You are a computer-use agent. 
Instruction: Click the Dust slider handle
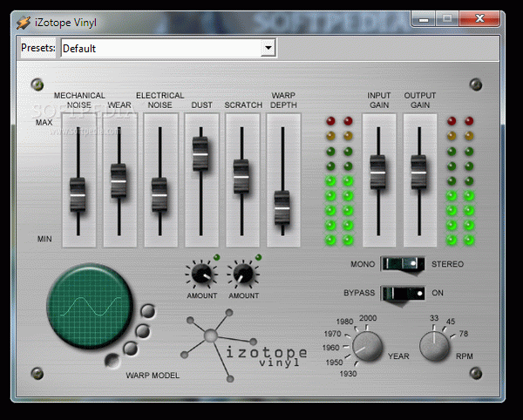click(x=200, y=154)
